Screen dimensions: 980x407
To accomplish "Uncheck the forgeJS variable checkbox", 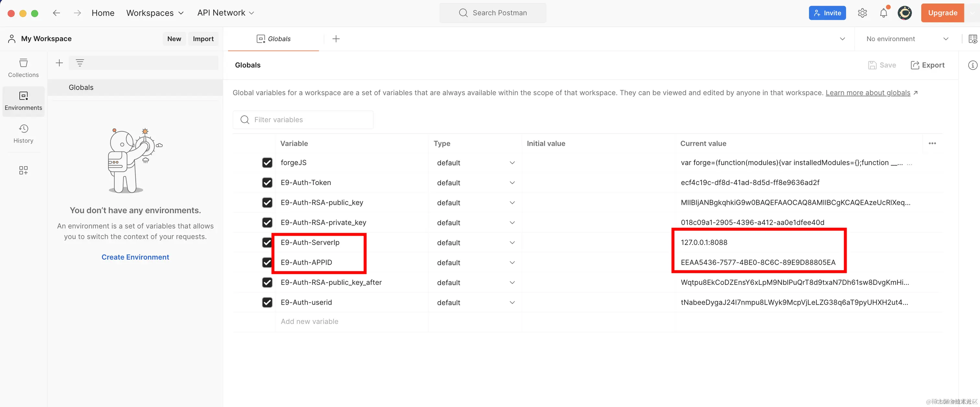I will tap(267, 163).
